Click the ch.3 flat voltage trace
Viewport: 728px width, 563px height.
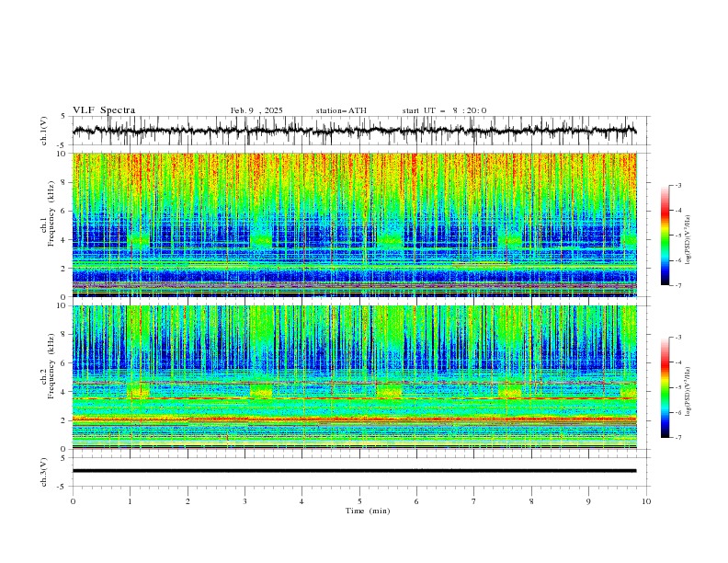click(x=354, y=471)
